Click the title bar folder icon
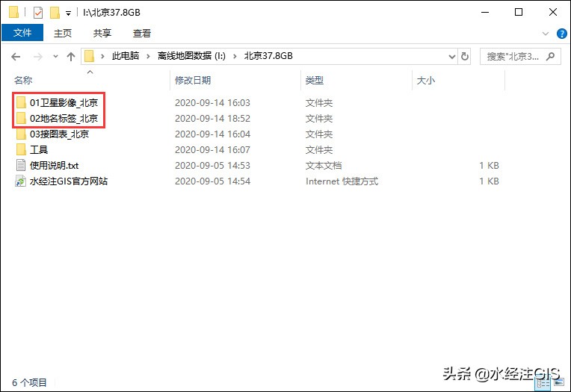 14,13
